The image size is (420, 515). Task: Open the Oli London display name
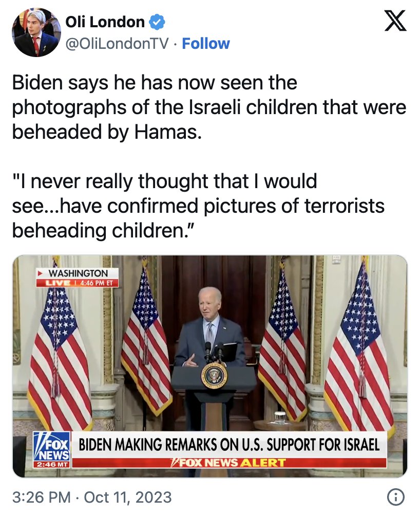pos(105,22)
